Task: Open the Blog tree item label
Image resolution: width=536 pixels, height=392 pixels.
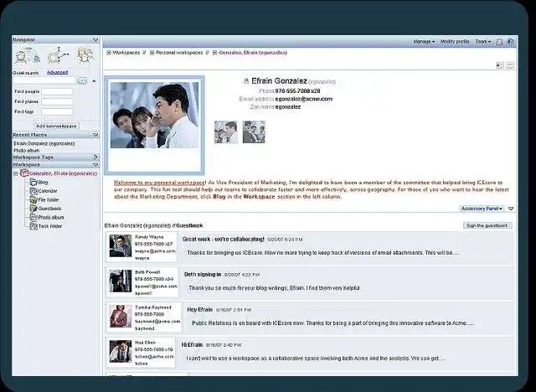Action: click(43, 183)
